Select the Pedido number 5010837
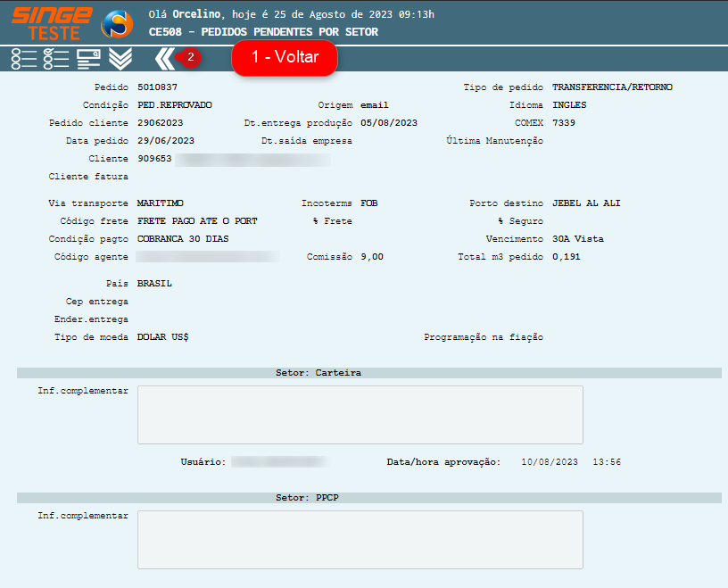This screenshot has height=588, width=728. [x=157, y=87]
